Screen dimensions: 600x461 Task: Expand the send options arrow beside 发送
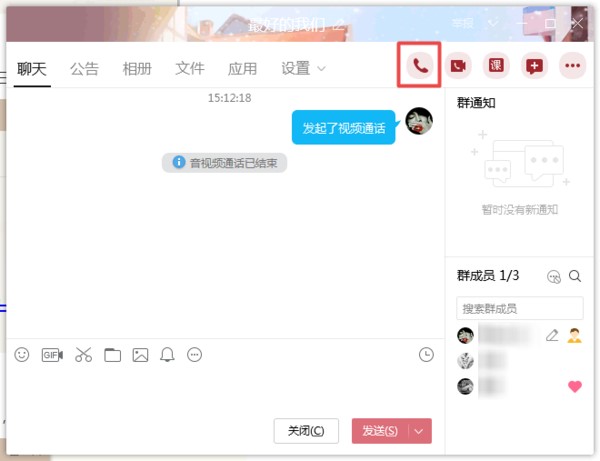(x=419, y=431)
